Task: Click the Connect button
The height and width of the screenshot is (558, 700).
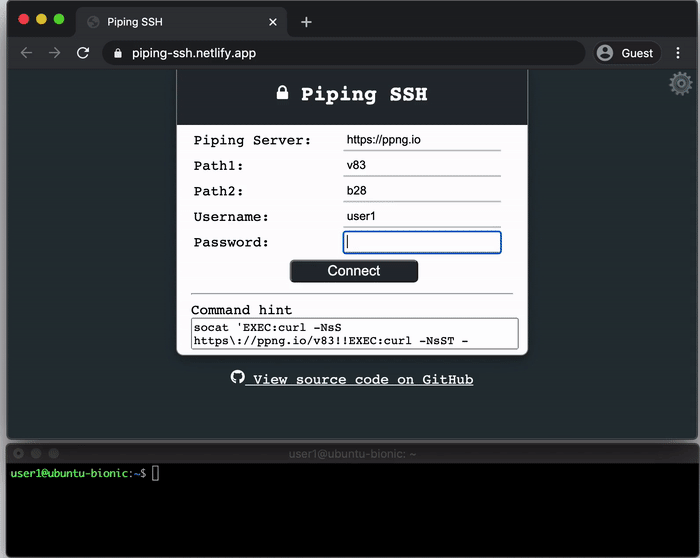Action: click(x=354, y=271)
